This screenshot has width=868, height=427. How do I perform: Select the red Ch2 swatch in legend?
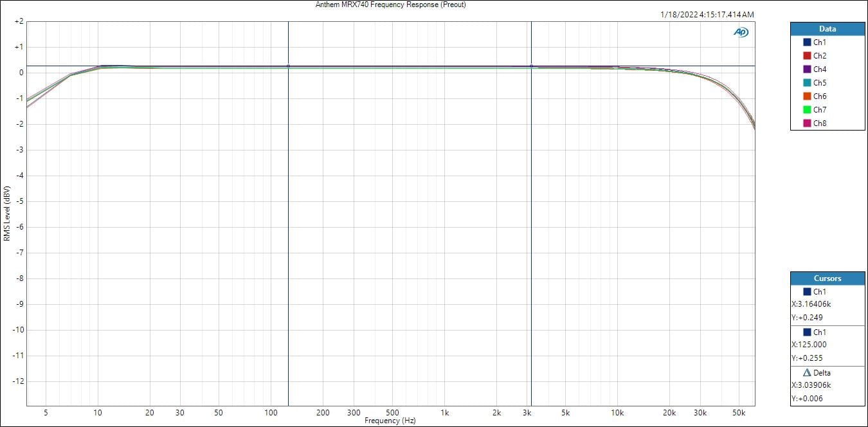[807, 56]
